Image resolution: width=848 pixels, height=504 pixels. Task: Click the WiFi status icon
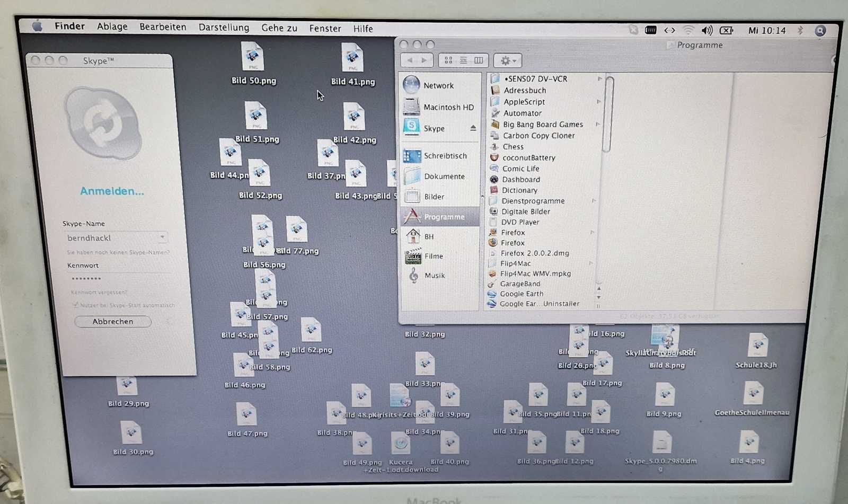[688, 30]
